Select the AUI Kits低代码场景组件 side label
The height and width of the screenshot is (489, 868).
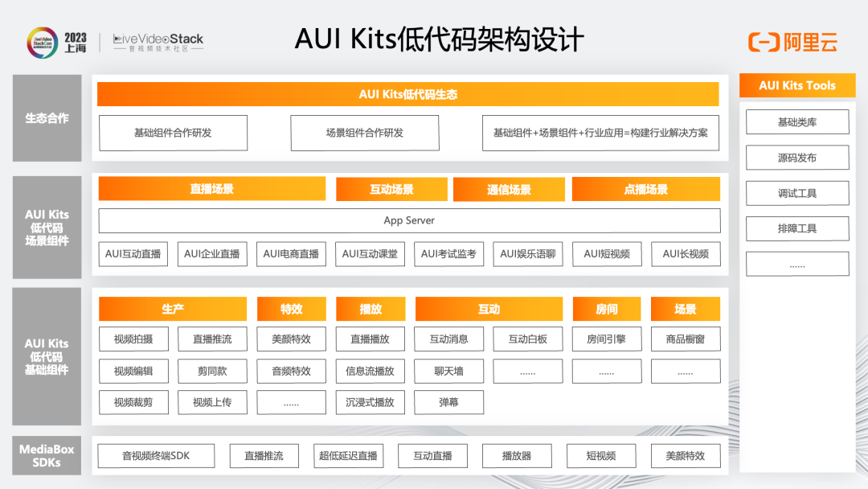click(47, 228)
